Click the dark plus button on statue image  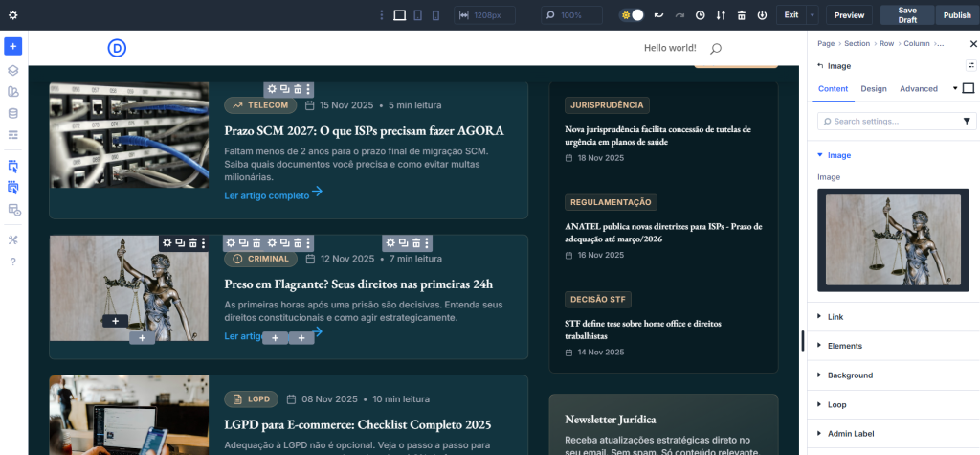click(x=116, y=321)
